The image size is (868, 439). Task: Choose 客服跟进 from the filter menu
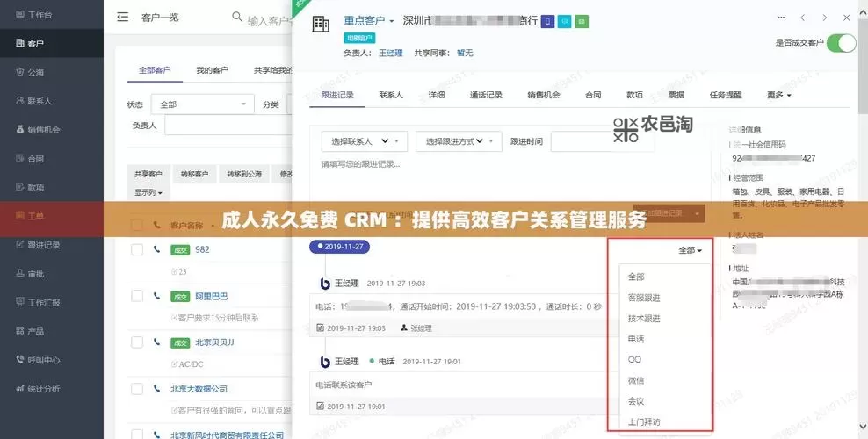(x=644, y=298)
